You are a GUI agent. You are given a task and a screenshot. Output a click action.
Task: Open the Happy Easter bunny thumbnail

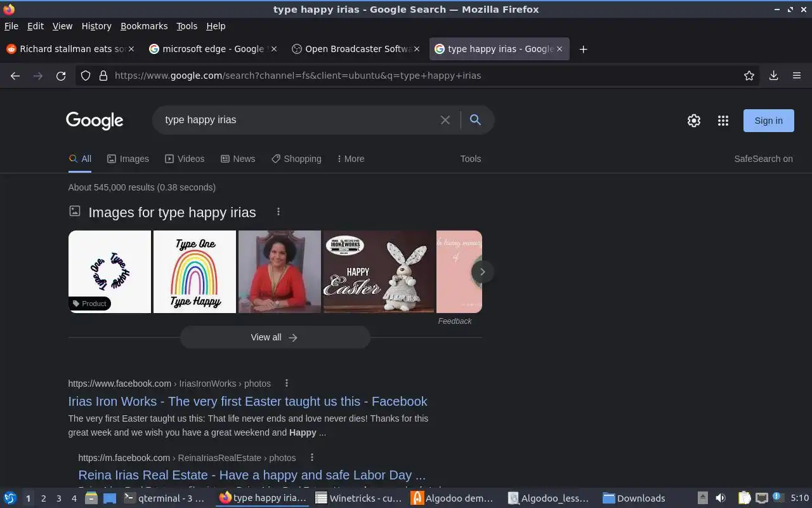[379, 272]
